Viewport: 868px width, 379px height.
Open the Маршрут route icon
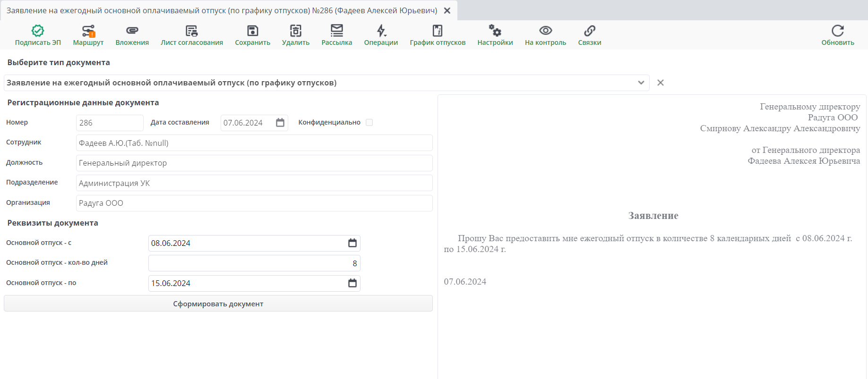click(x=88, y=31)
